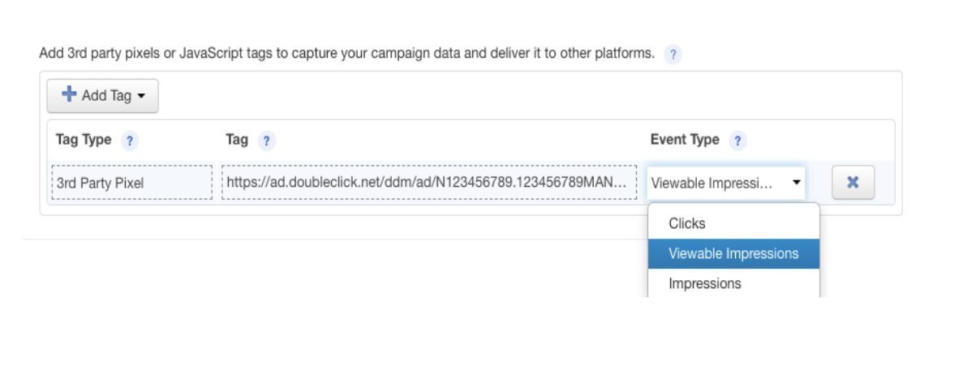Remove the tag row with the X button

click(x=853, y=183)
